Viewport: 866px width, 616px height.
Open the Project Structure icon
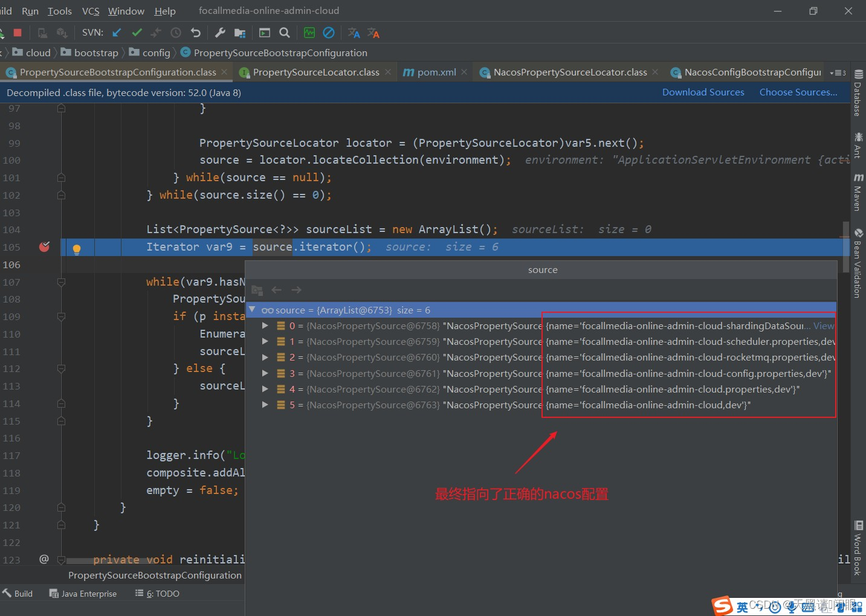[240, 33]
